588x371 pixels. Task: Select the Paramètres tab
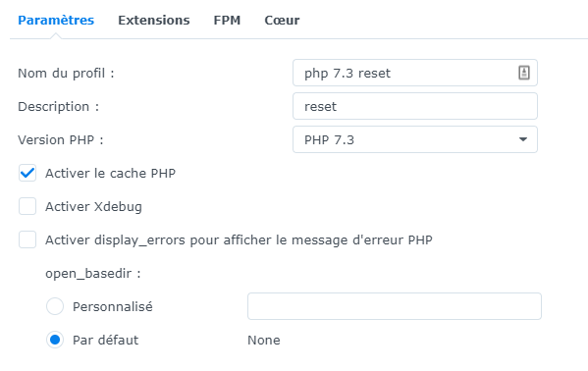[x=56, y=21]
